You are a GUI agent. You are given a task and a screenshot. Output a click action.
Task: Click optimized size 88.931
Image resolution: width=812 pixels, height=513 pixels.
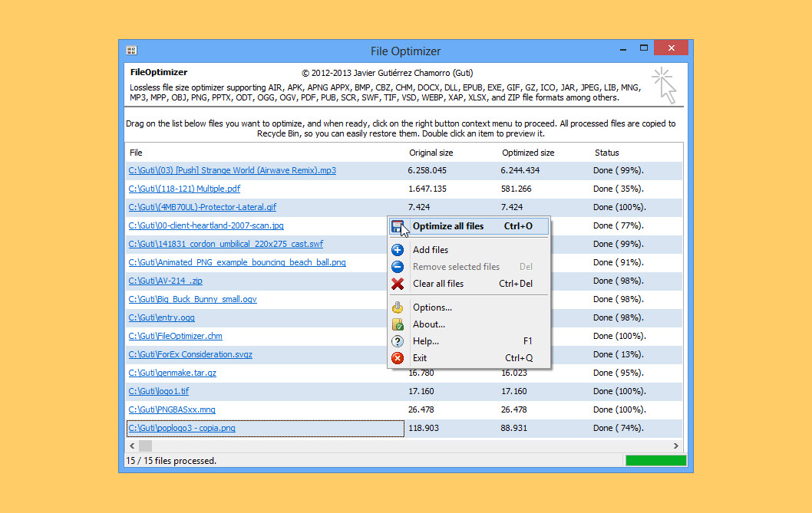point(513,428)
